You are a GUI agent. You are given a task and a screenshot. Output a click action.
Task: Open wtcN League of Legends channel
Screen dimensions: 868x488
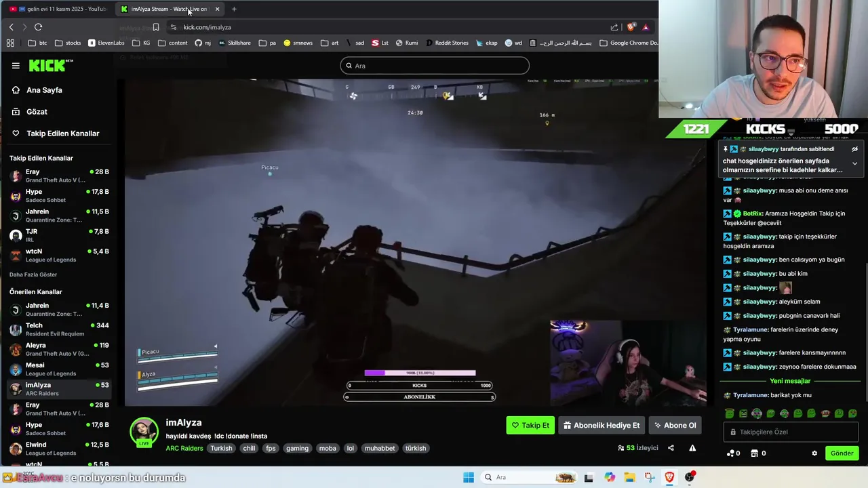tap(58, 256)
